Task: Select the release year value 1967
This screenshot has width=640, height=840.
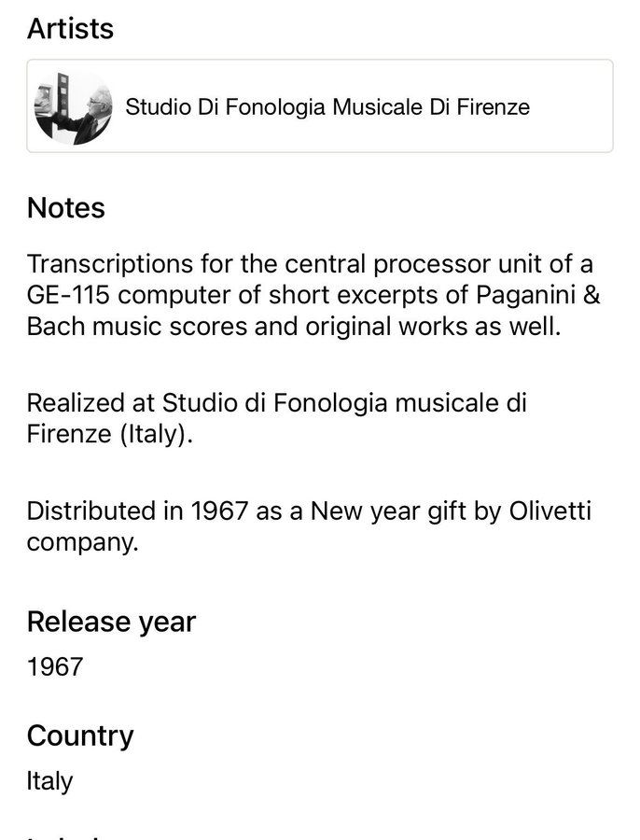Action: [x=55, y=667]
